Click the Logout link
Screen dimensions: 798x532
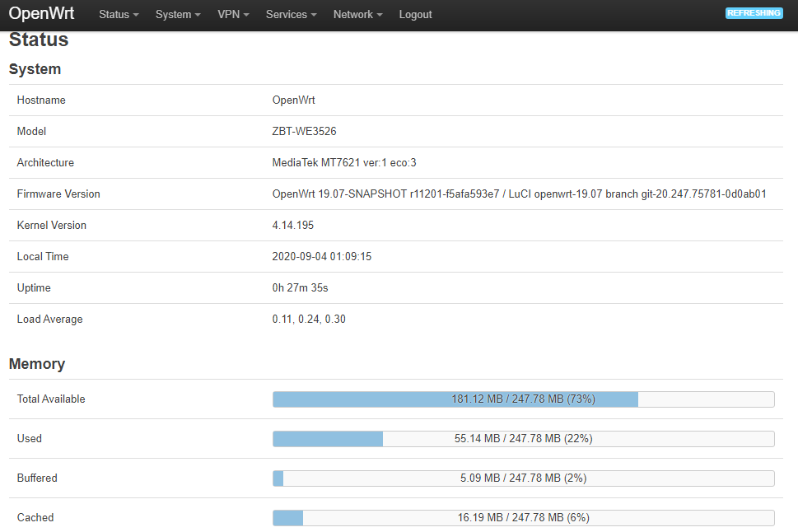[415, 15]
